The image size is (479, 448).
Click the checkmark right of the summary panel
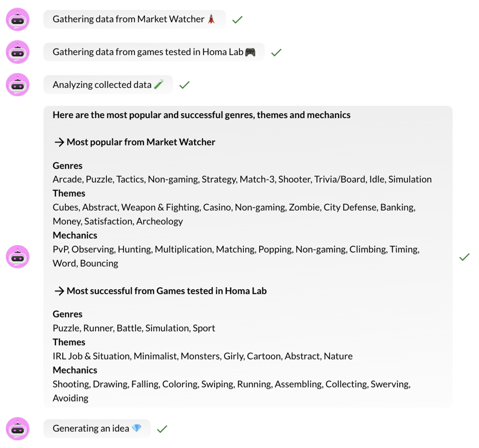pos(465,257)
